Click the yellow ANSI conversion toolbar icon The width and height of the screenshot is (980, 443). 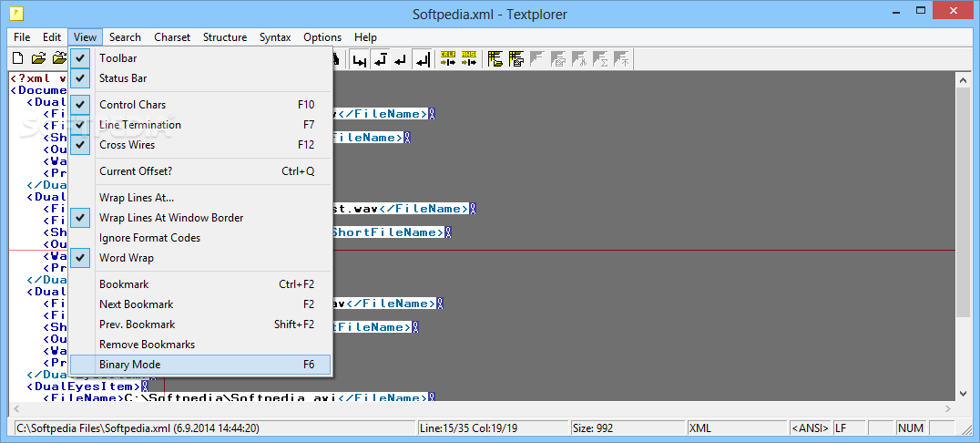click(x=469, y=59)
